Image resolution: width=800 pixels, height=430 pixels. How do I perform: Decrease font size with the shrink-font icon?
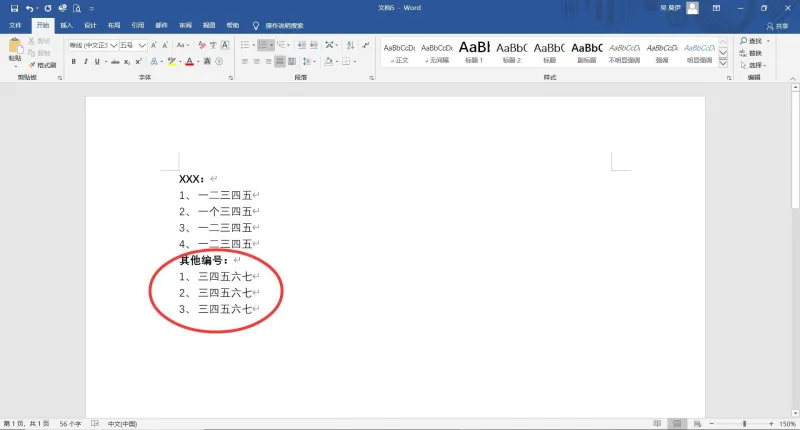click(x=165, y=45)
